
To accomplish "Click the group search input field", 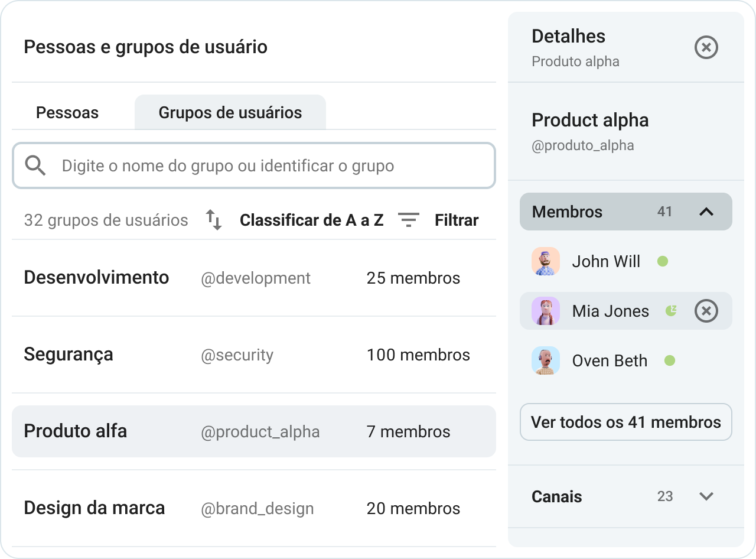I will click(254, 165).
